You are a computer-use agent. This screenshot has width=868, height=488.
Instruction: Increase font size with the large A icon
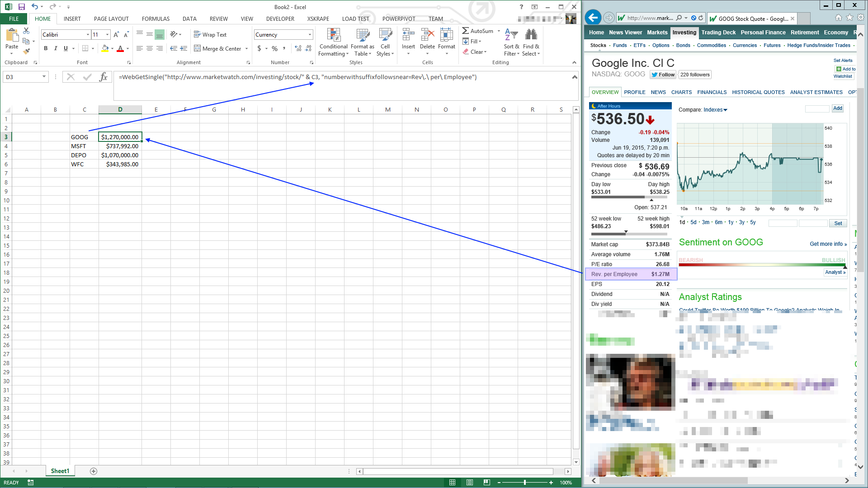coord(116,35)
